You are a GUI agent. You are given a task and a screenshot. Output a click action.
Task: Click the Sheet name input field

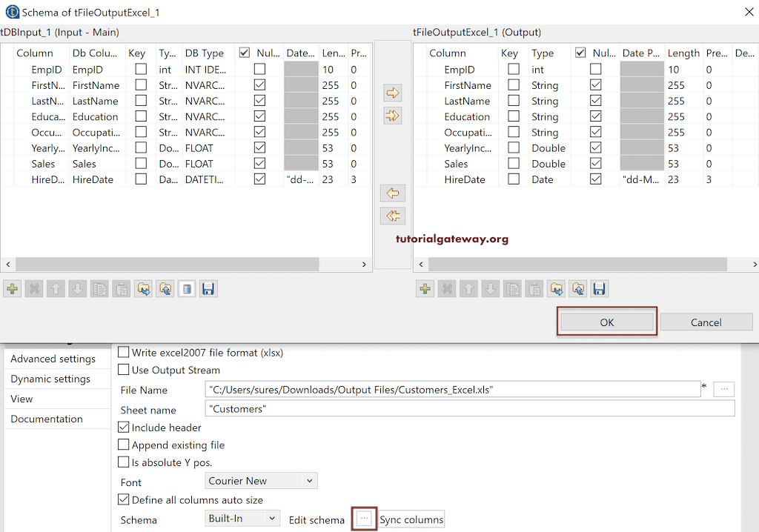pyautogui.click(x=469, y=409)
